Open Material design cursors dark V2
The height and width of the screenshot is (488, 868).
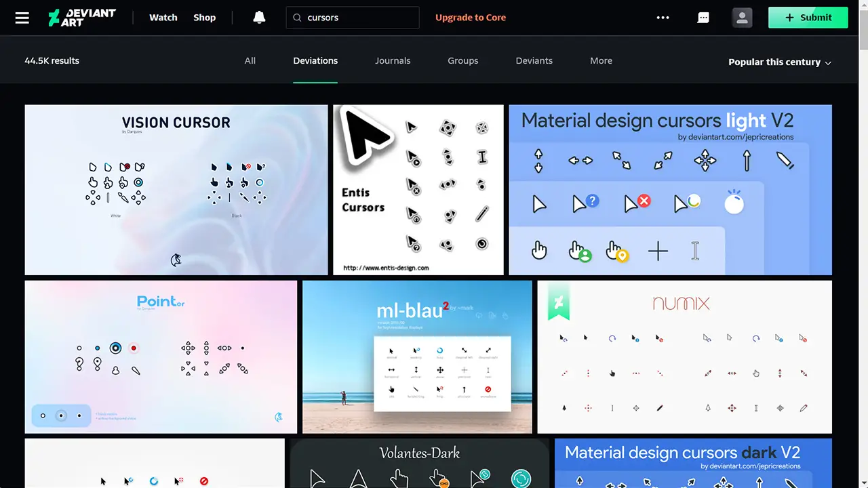point(693,464)
